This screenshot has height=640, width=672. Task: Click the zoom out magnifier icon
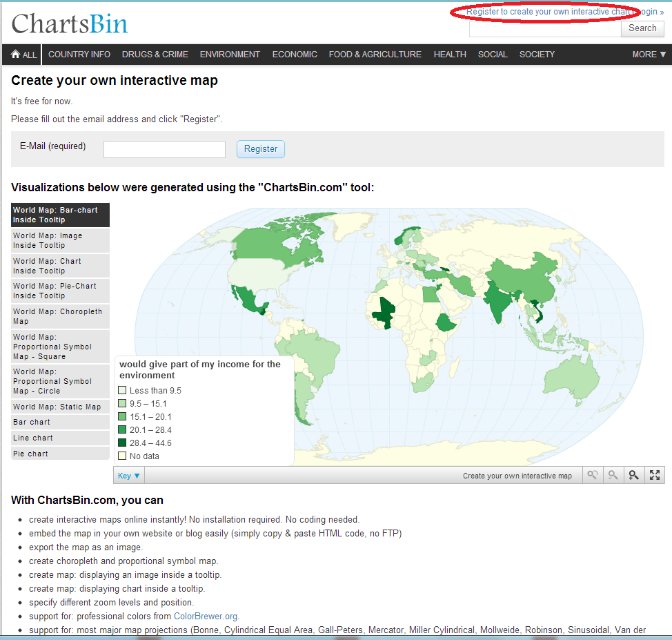click(x=613, y=475)
